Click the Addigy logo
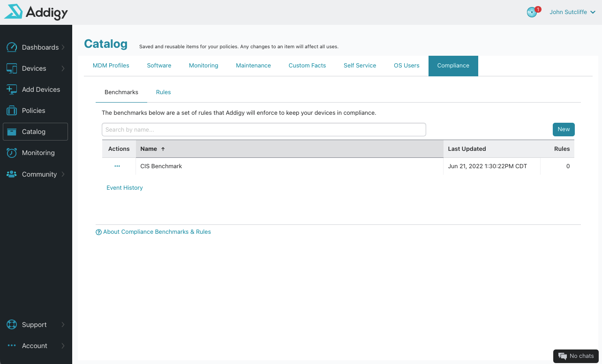The width and height of the screenshot is (602, 364). point(36,12)
